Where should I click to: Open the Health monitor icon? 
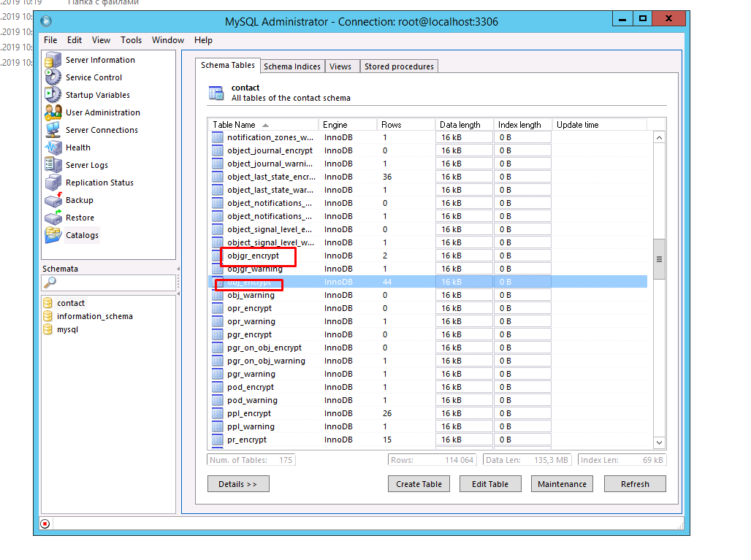pos(53,147)
